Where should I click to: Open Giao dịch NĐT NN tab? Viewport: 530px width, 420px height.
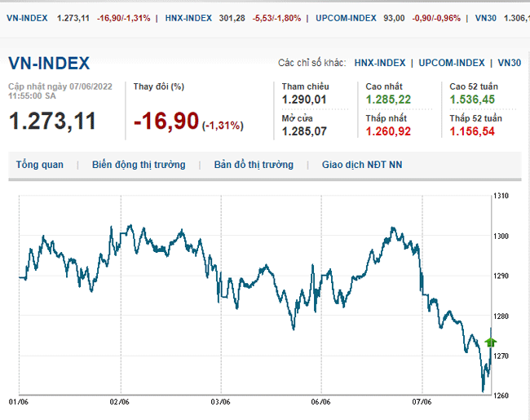pos(362,165)
